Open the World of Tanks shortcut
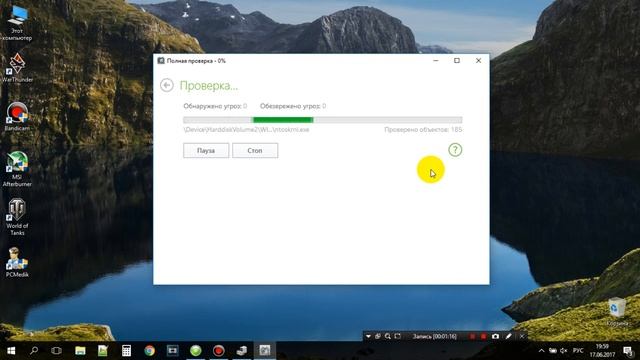 17,217
